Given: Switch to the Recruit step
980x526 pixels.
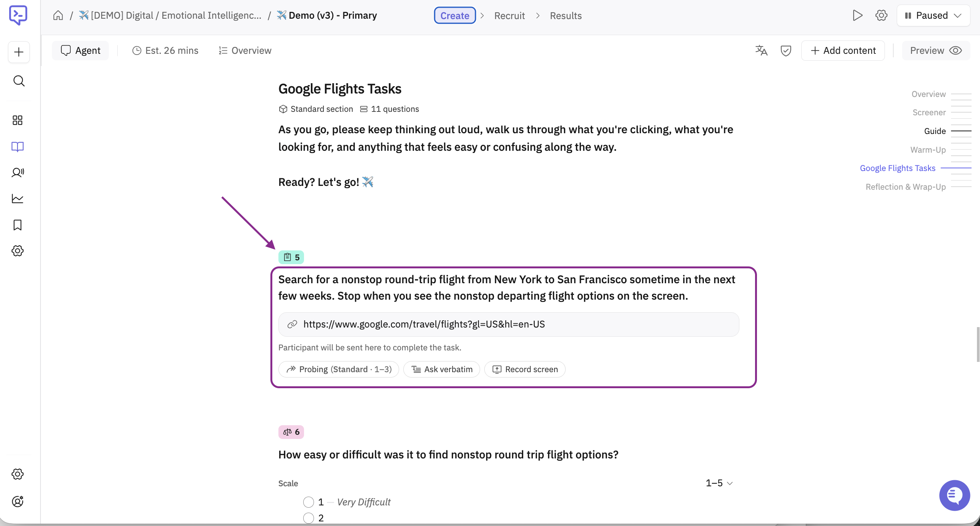Looking at the screenshot, I should (509, 15).
